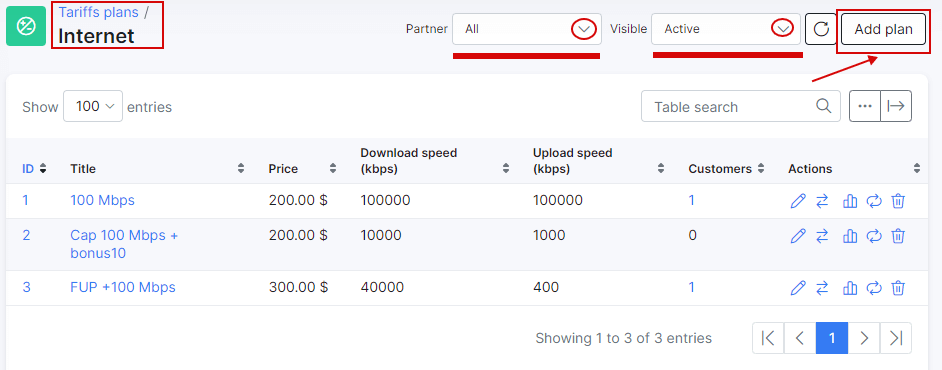Click the sync arrows icon for 100 Mbps
This screenshot has width=942, height=370.
click(x=874, y=201)
